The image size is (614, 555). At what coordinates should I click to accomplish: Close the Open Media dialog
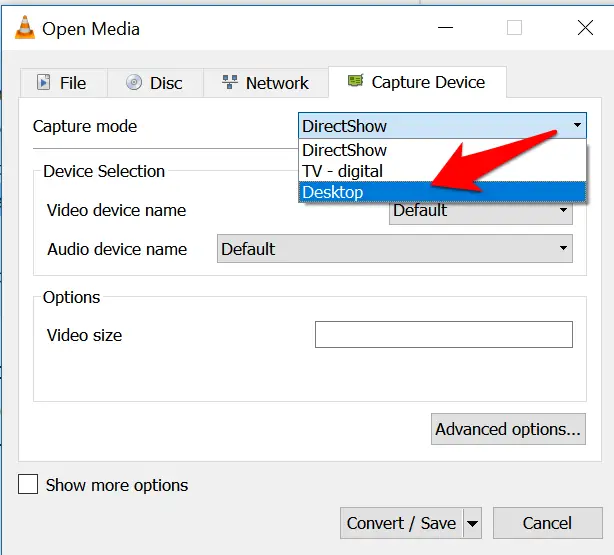(x=585, y=27)
